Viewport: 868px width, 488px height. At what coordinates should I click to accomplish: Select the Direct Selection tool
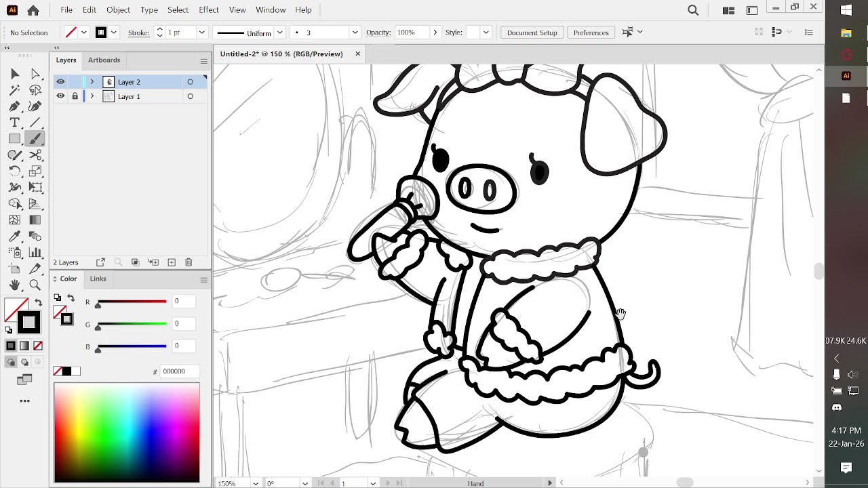click(x=35, y=74)
